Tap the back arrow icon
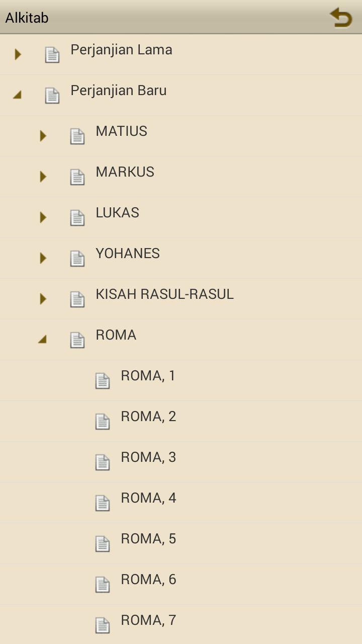Image resolution: width=362 pixels, height=644 pixels. coord(341,18)
